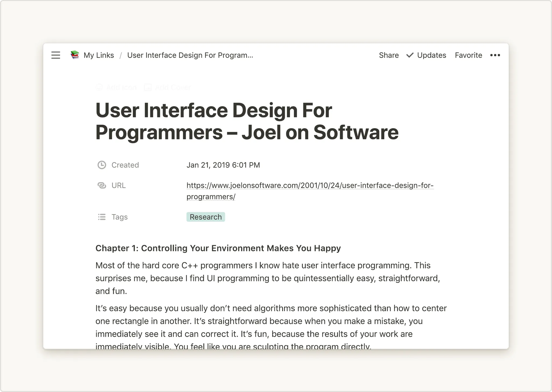Screen dimensions: 552x392
Task: Click the list icon for Tags property
Action: [102, 217]
